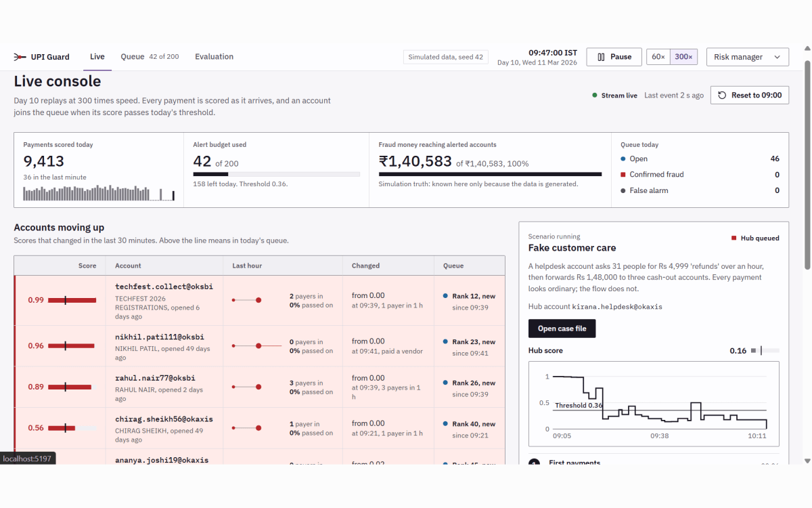Click account rahul.nair77@oksbi

[x=155, y=378]
